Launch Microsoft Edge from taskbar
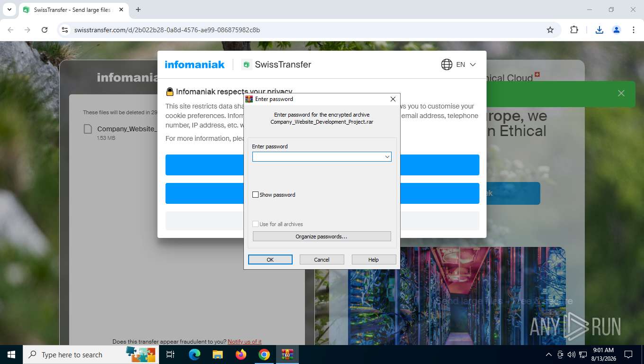Viewport: 644px width, 364px height. click(194, 355)
